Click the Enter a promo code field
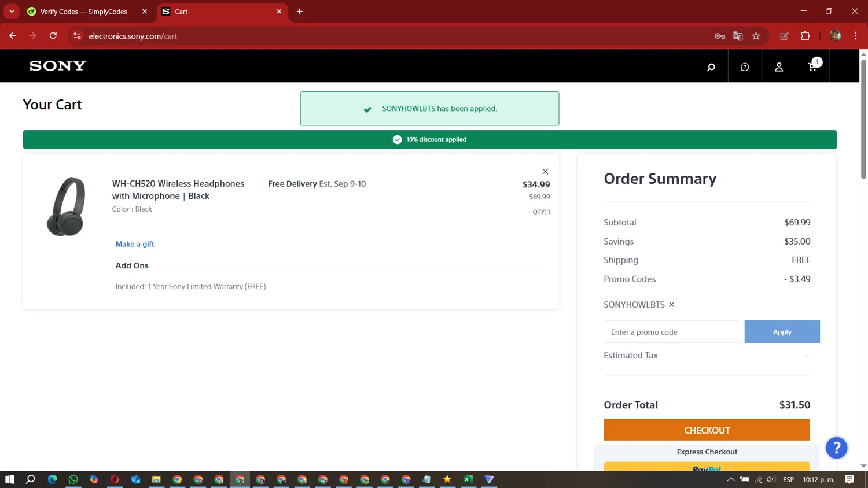Viewport: 868px width, 488px height. [x=671, y=332]
